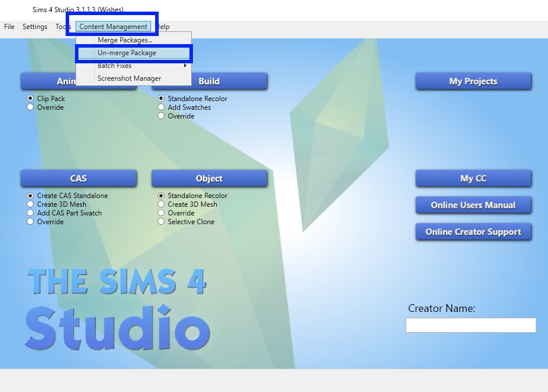548x392 pixels.
Task: Open the Online Users Manual
Action: [473, 205]
